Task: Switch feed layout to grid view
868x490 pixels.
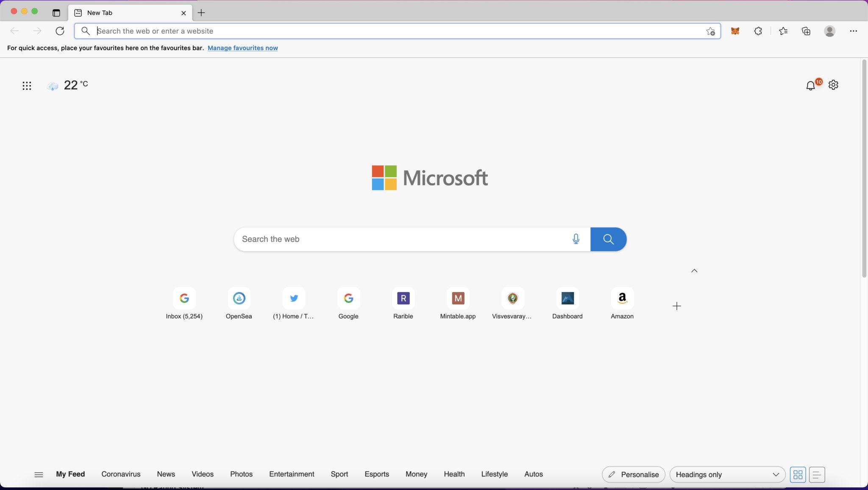Action: (798, 474)
